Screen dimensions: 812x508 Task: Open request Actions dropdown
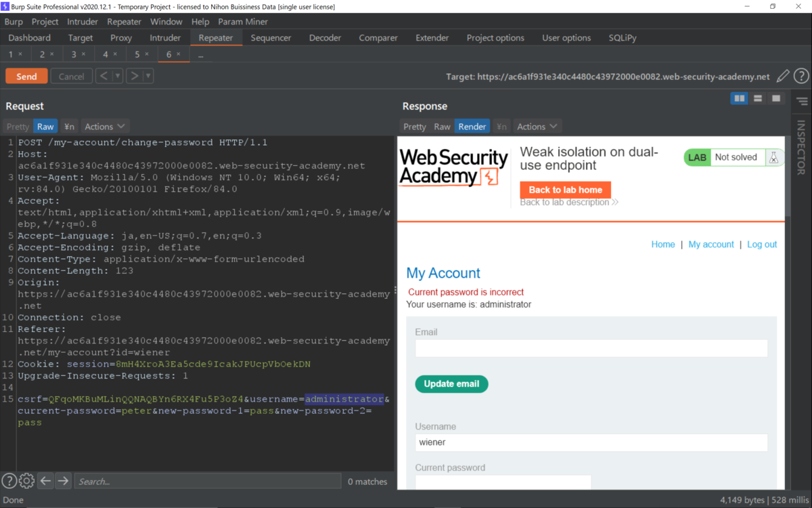click(x=105, y=127)
